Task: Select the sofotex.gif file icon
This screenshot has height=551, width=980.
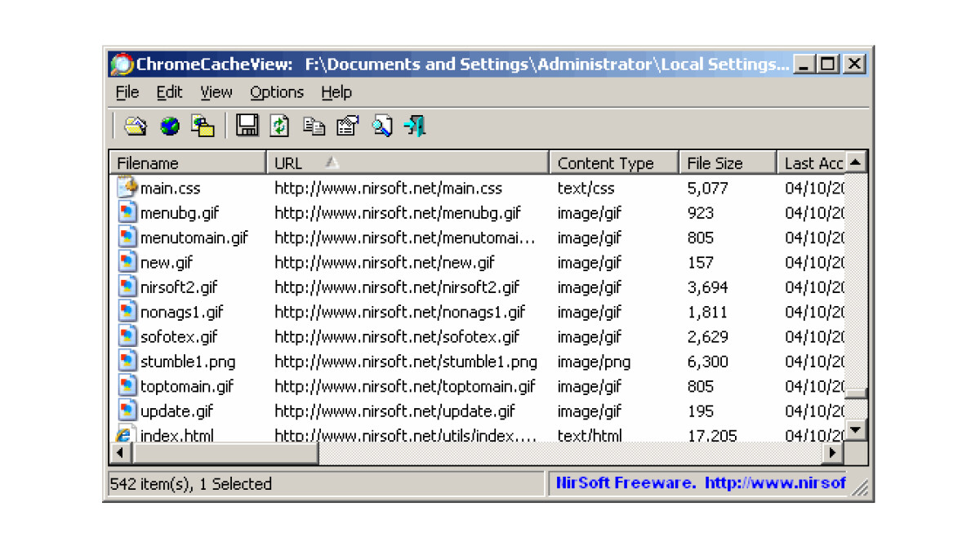Action: coord(127,336)
